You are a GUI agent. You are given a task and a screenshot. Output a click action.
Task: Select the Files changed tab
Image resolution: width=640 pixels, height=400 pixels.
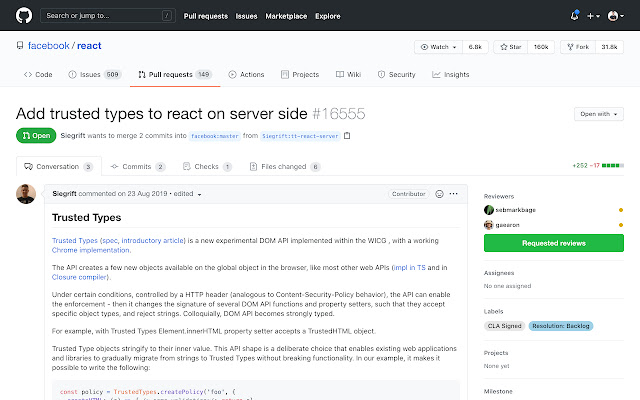coord(284,167)
